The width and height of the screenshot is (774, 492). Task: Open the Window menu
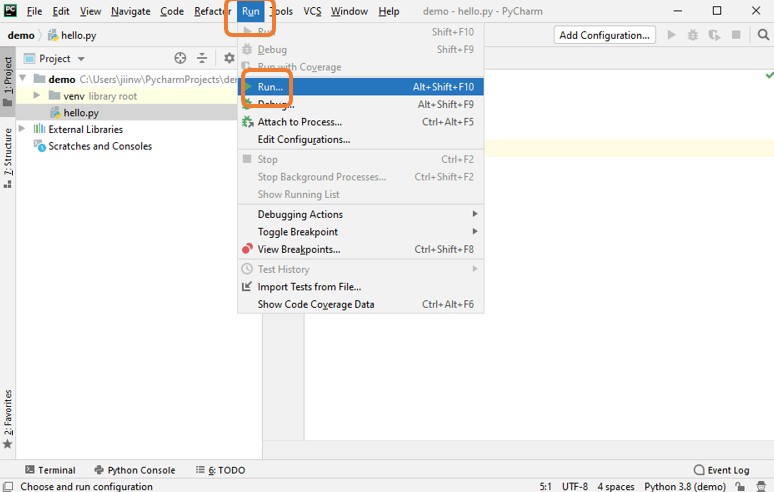pyautogui.click(x=349, y=11)
